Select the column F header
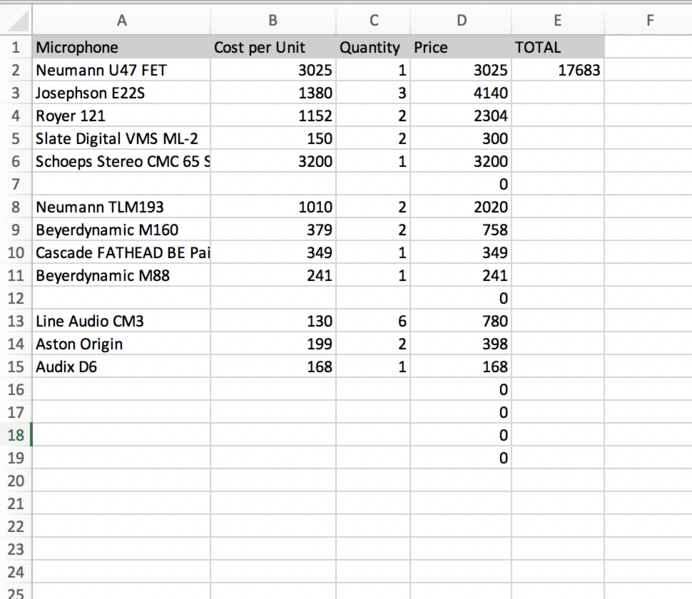Viewport: 692px width, 599px height. coord(648,20)
